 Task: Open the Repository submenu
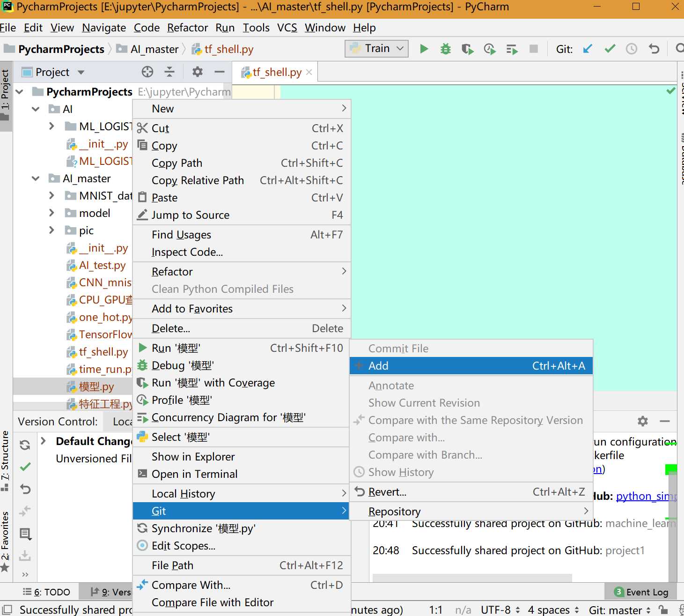471,512
